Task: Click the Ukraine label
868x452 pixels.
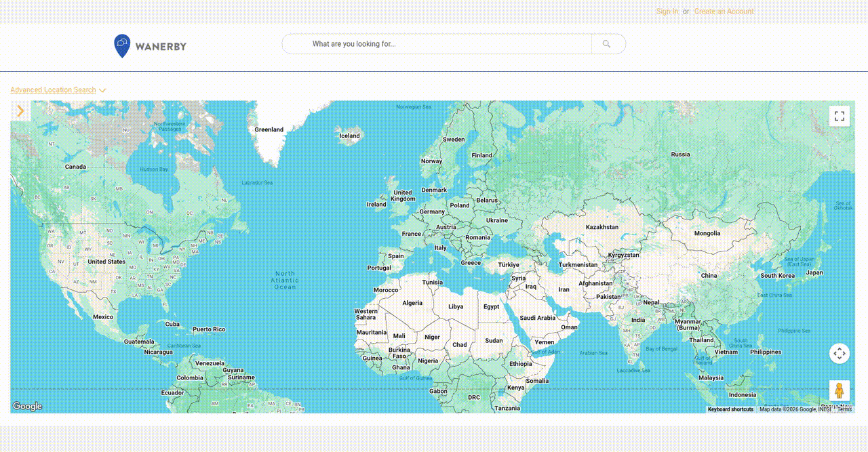Action: (x=496, y=220)
